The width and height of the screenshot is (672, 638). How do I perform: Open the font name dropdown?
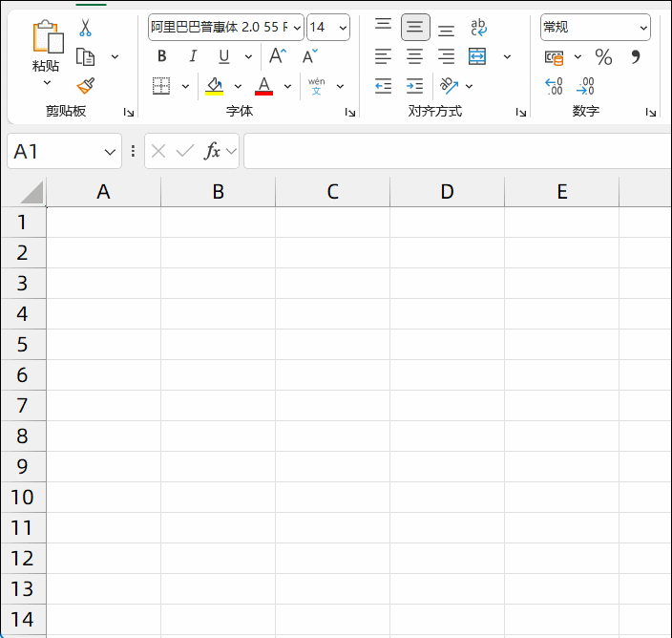pos(297,28)
